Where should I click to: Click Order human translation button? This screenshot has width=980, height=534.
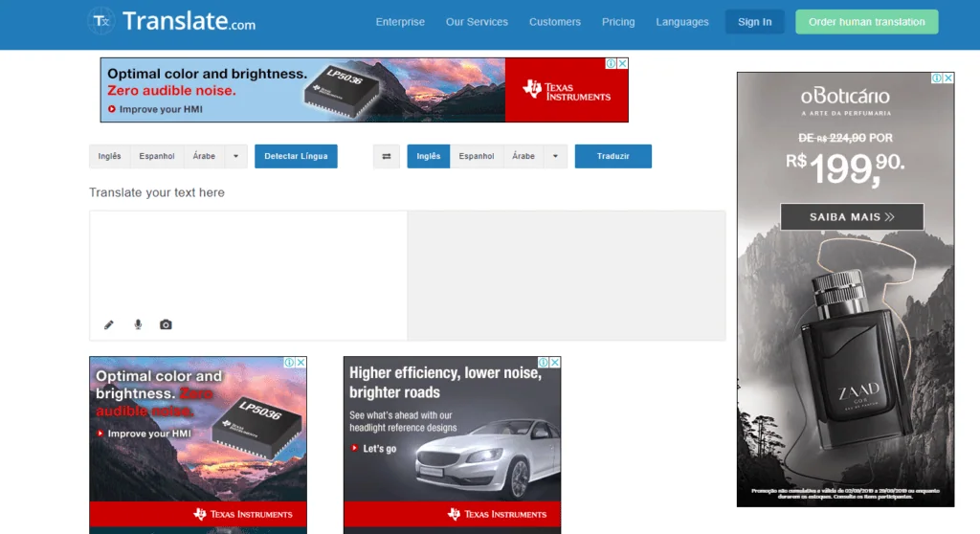[x=867, y=22]
